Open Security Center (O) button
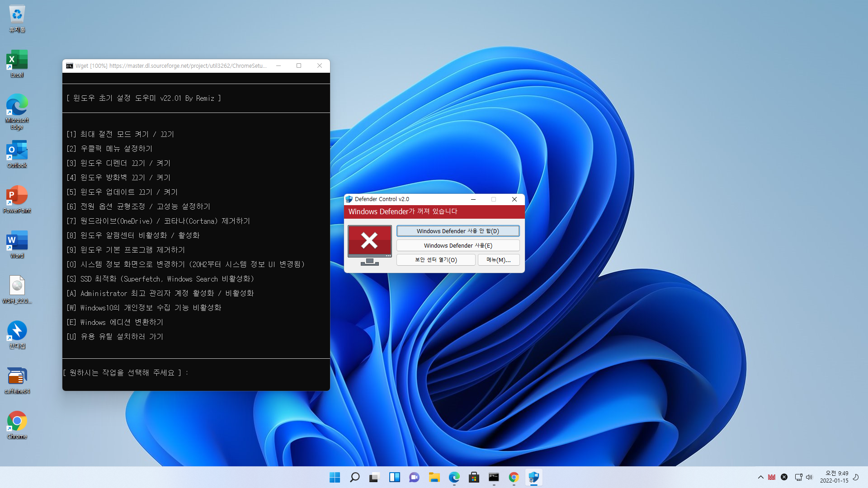The width and height of the screenshot is (868, 488). click(436, 260)
